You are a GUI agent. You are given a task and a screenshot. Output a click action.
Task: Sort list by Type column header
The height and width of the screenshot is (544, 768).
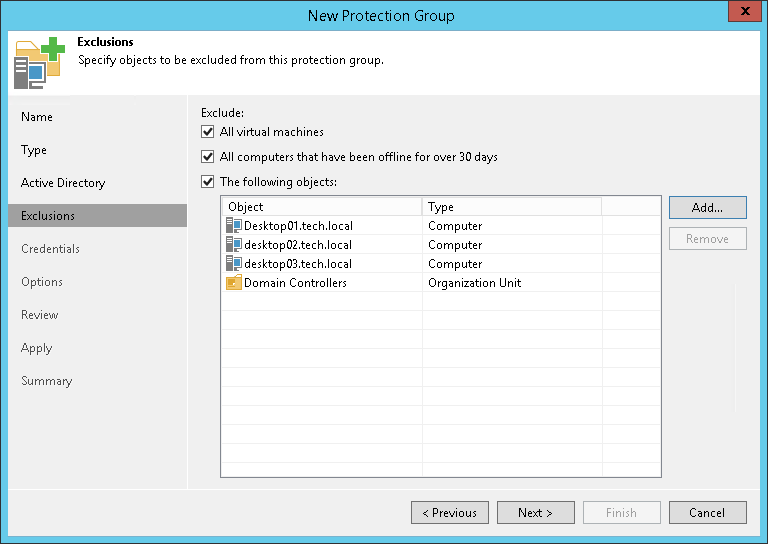click(510, 207)
